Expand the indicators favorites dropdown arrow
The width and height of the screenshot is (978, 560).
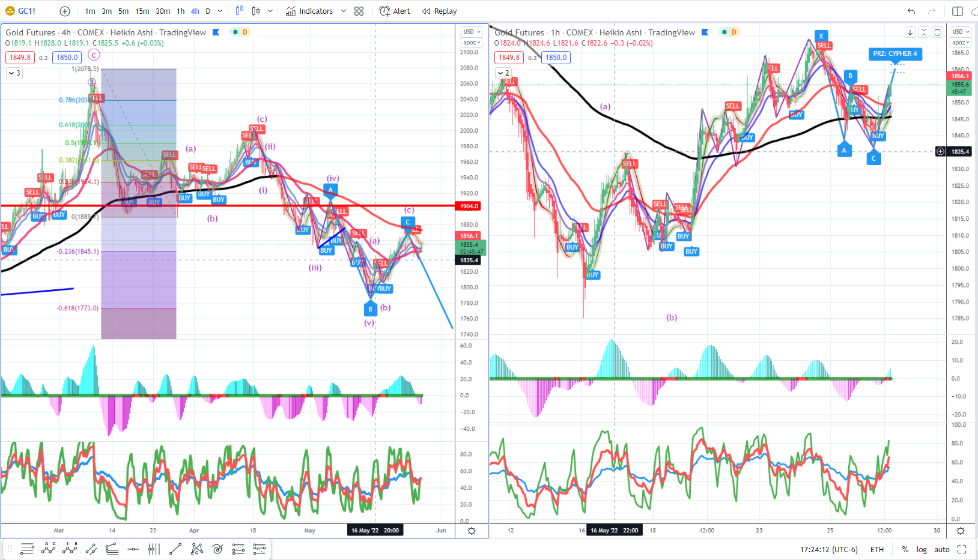(x=344, y=11)
